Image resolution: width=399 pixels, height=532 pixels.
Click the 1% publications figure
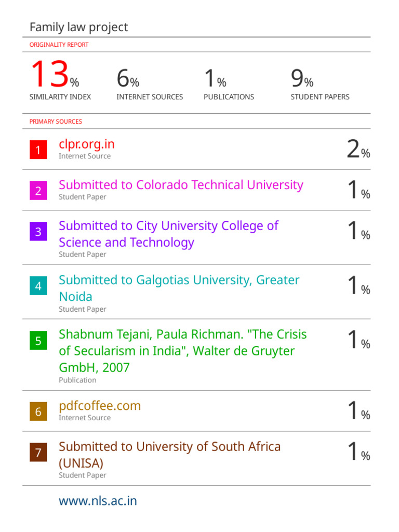pos(215,78)
